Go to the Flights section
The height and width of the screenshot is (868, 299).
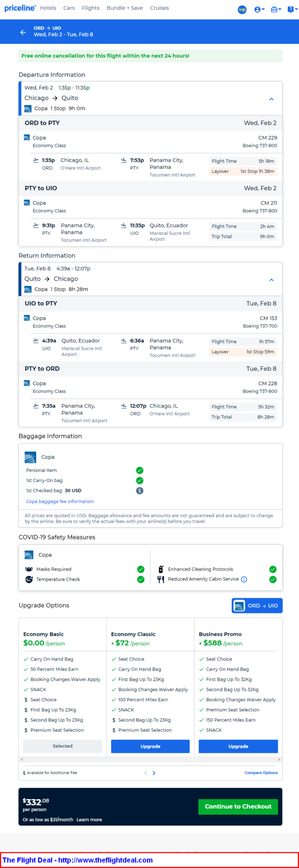(x=91, y=8)
